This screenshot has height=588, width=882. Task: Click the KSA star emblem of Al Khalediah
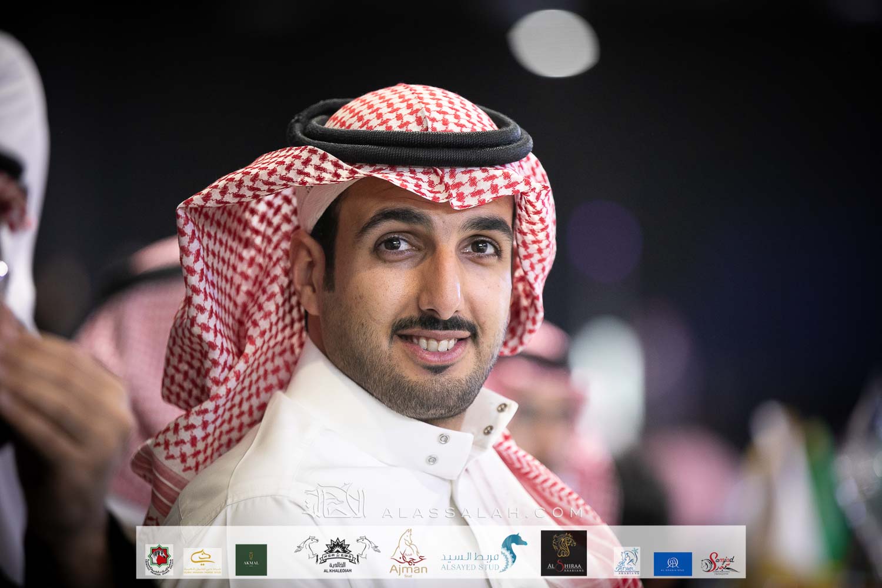(338, 549)
